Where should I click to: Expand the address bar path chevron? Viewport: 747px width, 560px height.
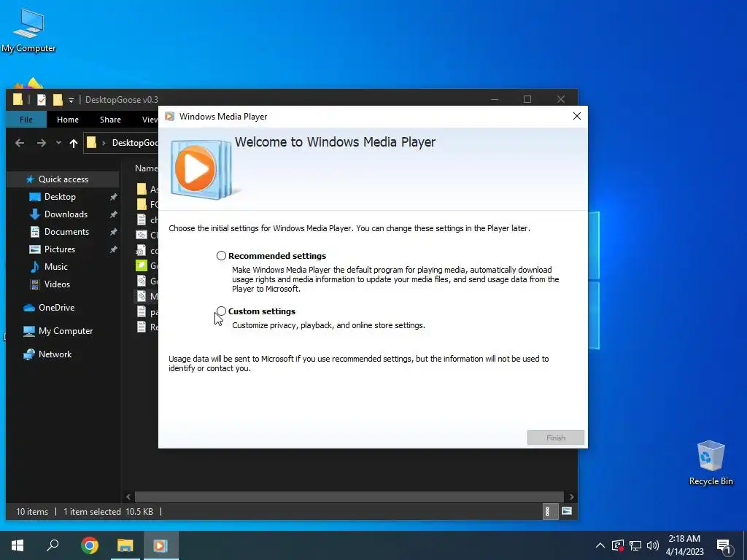tap(104, 143)
